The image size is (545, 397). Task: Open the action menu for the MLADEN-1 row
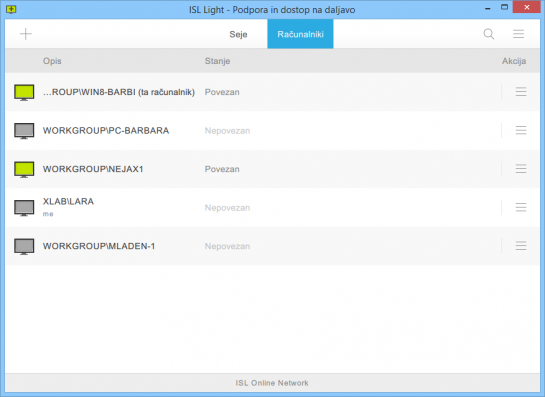click(521, 246)
